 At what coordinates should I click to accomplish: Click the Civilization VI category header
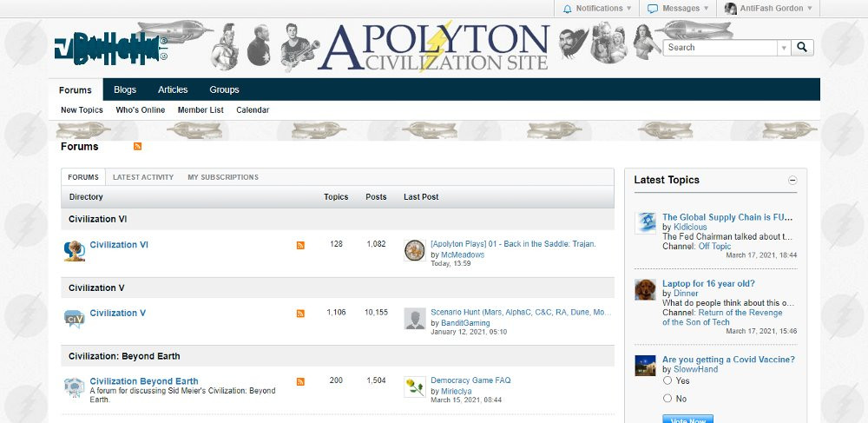pos(97,219)
